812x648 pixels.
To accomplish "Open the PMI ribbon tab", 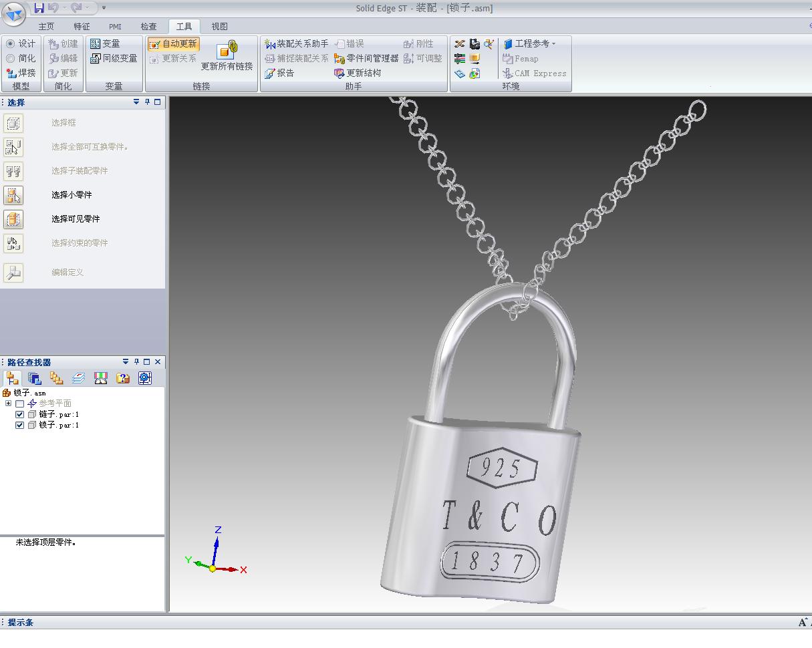I will (115, 27).
